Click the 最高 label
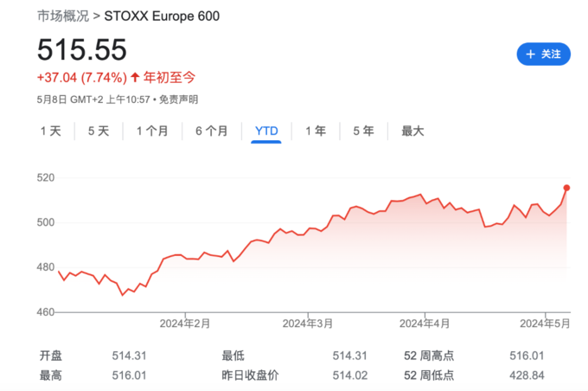Screen dimensions: 588x391 51,375
